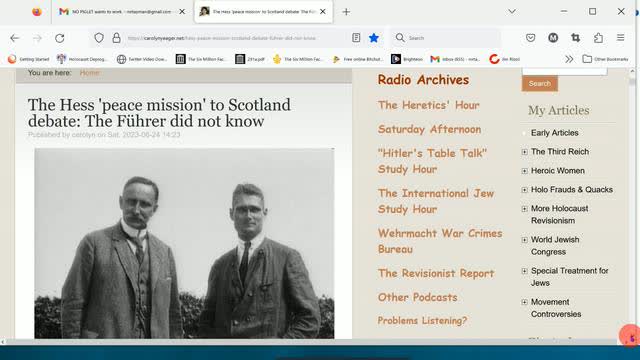Click the forward navigation arrow
The height and width of the screenshot is (360, 640).
(37, 38)
